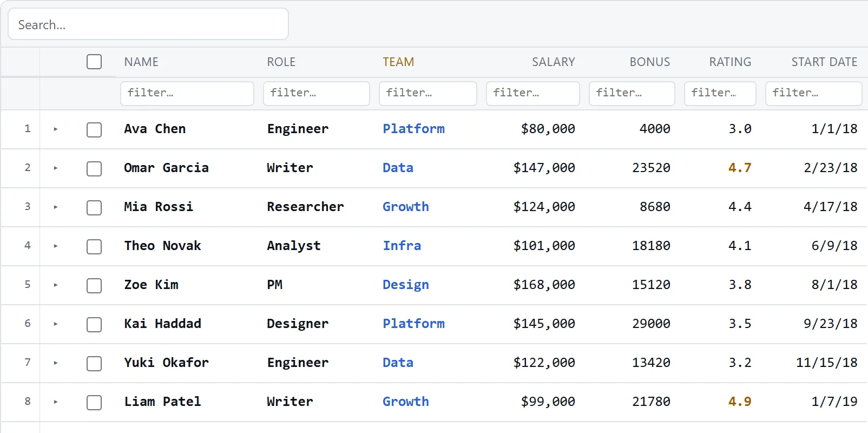The height and width of the screenshot is (433, 868).
Task: Click the TEAM filter field
Action: (x=428, y=93)
